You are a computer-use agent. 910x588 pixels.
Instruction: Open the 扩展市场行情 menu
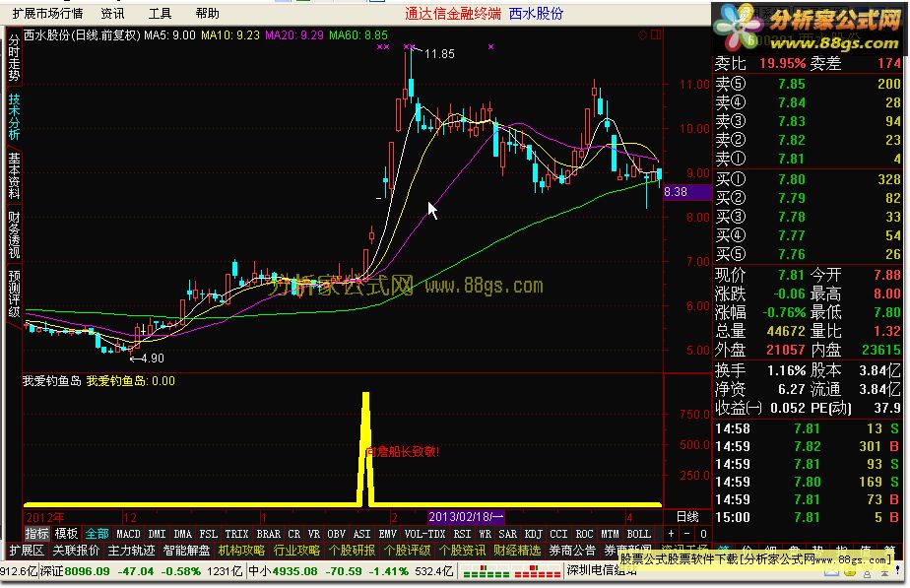pos(47,14)
